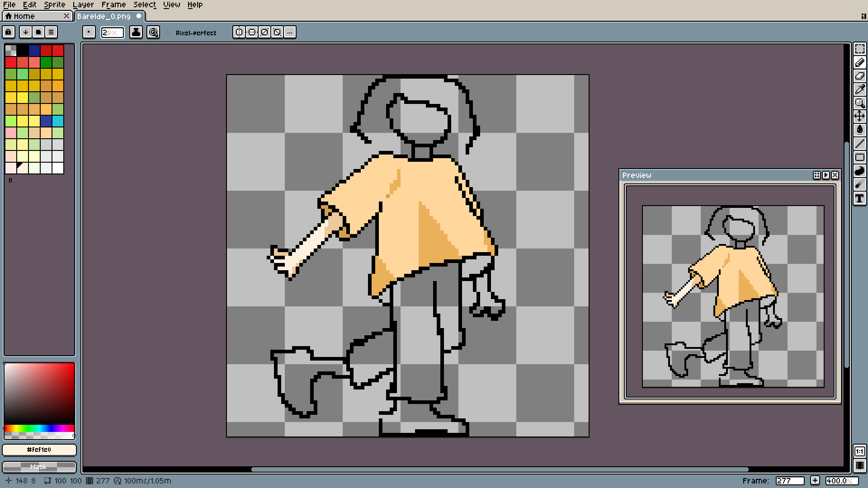Image resolution: width=868 pixels, height=488 pixels.
Task: Choose the Zoom magnifier tool
Action: (859, 103)
